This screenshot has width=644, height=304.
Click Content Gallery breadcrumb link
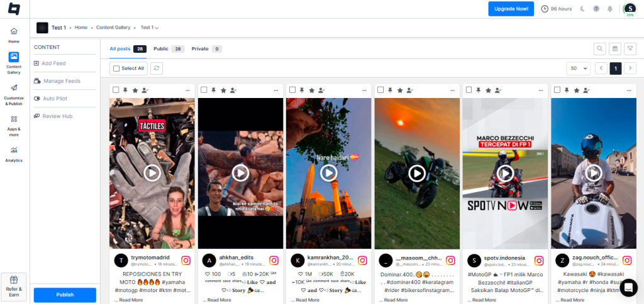tap(113, 28)
